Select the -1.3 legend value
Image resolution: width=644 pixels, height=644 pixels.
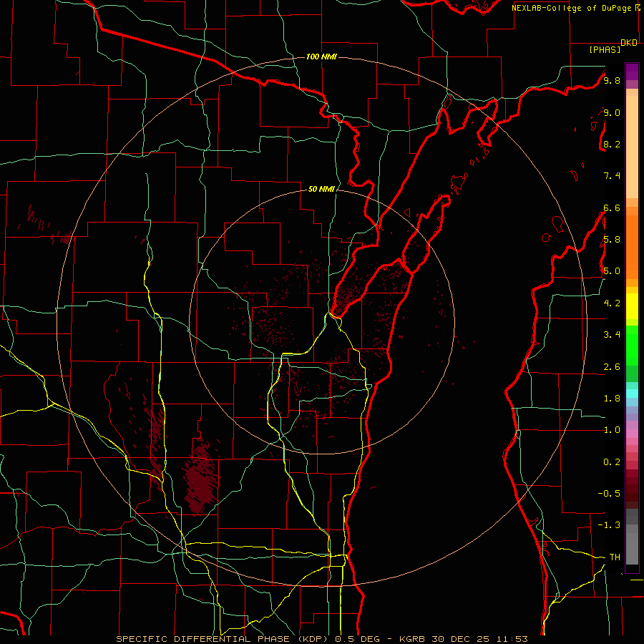pyautogui.click(x=609, y=525)
